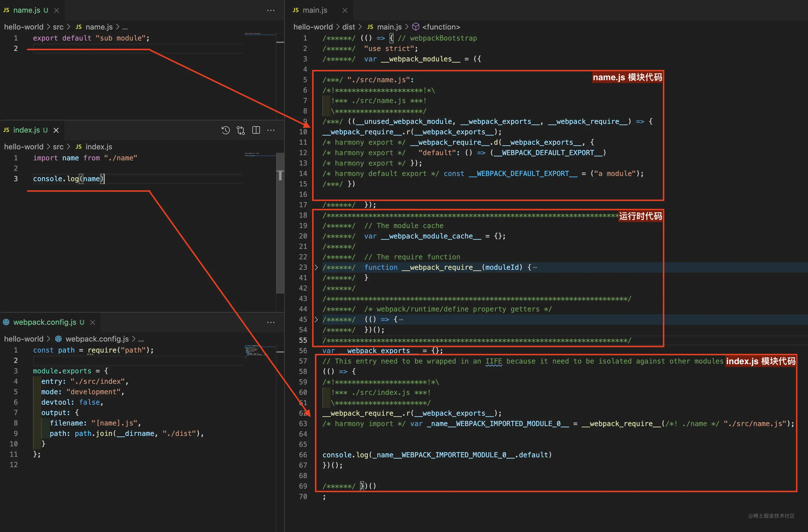The image size is (808, 532).
Task: Open more actions menu for index.js editor
Action: tap(271, 130)
